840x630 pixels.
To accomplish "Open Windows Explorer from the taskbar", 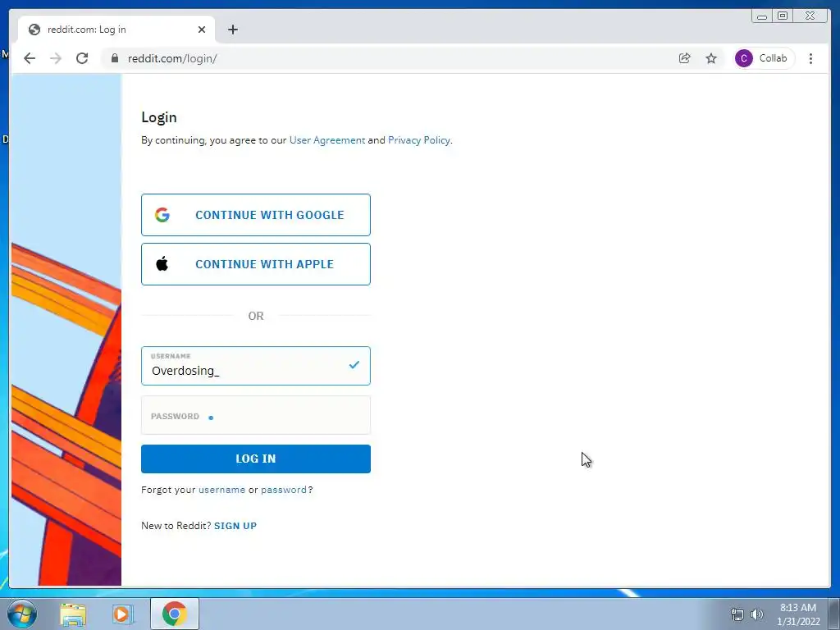I will click(x=73, y=614).
